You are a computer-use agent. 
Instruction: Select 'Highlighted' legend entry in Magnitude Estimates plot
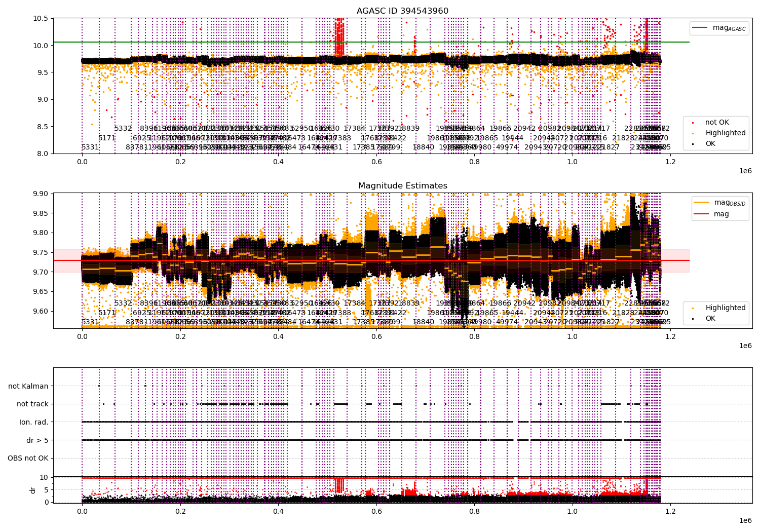pyautogui.click(x=726, y=308)
